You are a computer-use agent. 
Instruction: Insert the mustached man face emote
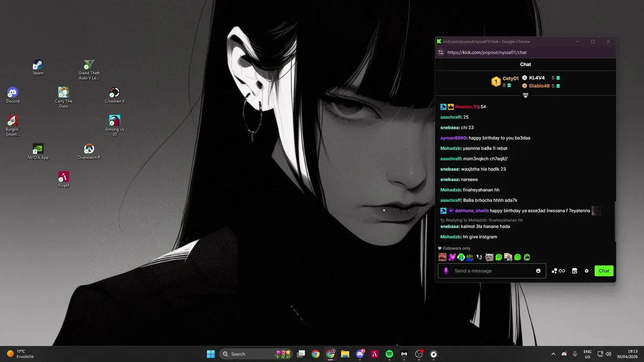click(442, 257)
